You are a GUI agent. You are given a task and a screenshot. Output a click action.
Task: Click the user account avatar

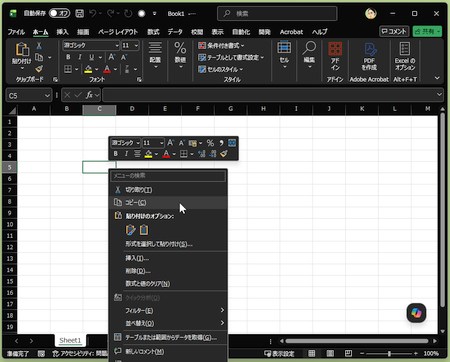pyautogui.click(x=371, y=14)
